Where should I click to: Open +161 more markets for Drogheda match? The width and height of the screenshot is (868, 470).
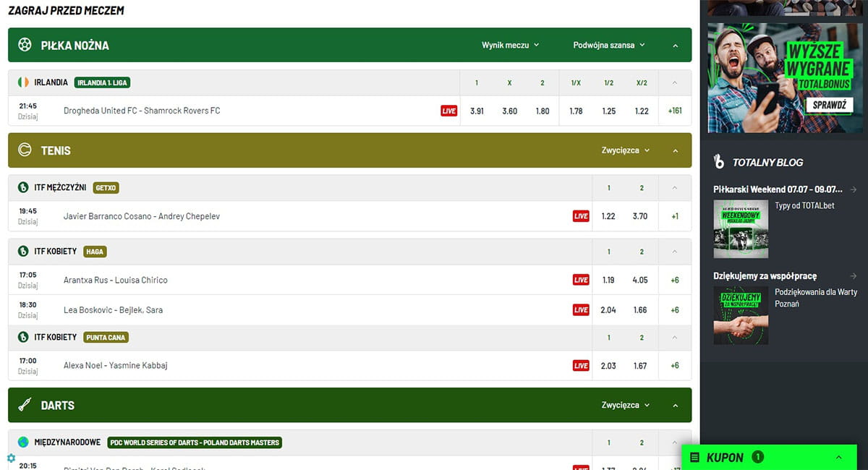(675, 111)
